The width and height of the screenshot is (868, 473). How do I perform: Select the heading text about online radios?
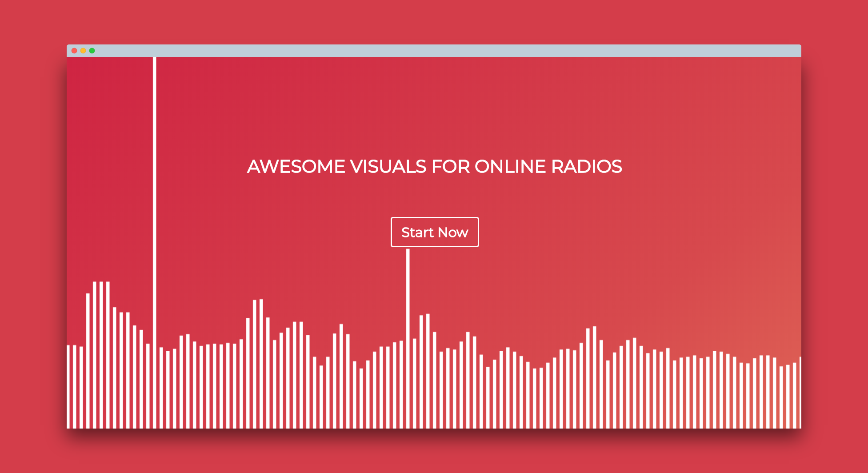435,167
